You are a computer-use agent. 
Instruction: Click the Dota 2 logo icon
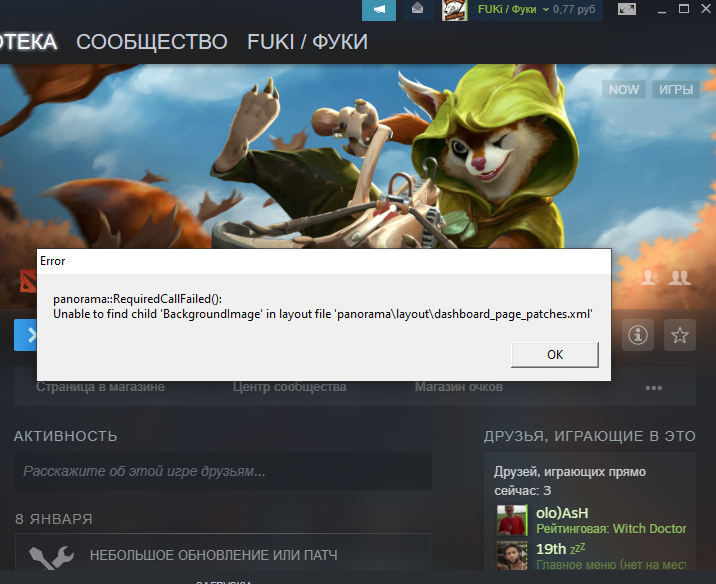(28, 281)
